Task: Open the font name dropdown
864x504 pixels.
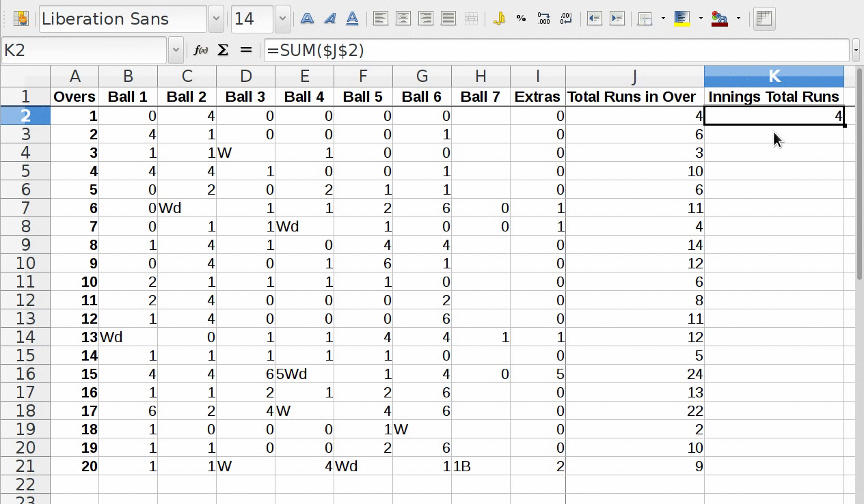Action: [217, 19]
